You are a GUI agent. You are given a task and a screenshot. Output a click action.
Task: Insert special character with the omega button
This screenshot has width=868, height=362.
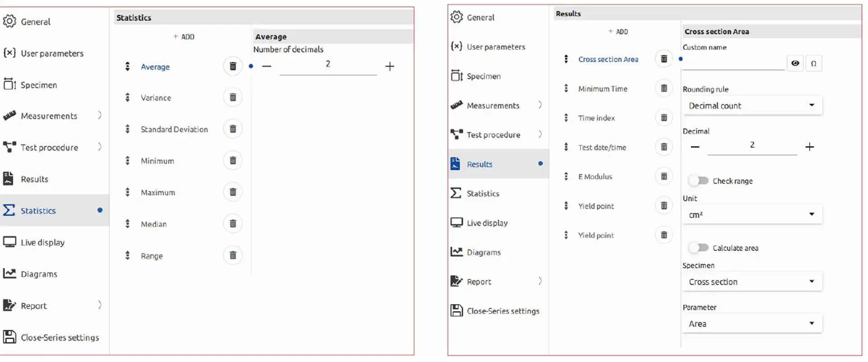coord(813,63)
